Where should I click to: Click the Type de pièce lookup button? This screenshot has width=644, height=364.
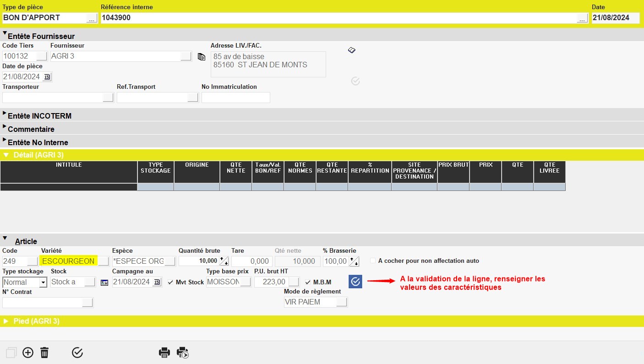point(92,18)
